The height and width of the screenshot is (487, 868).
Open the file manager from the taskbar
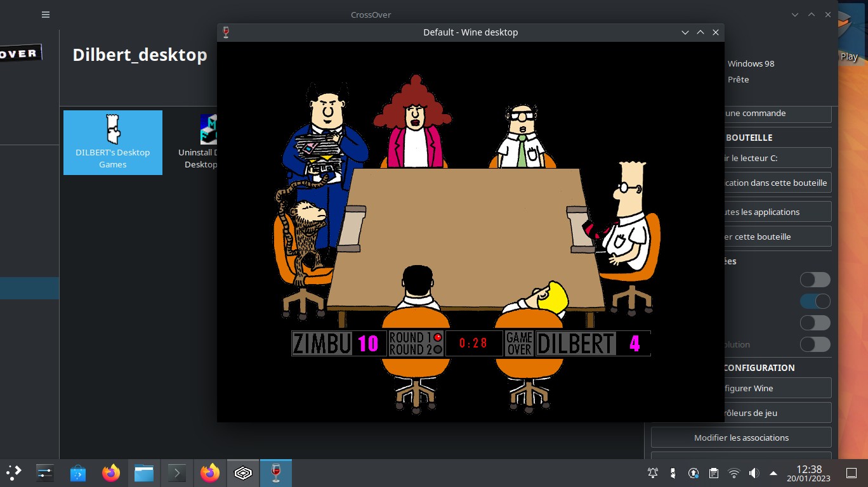tap(144, 473)
